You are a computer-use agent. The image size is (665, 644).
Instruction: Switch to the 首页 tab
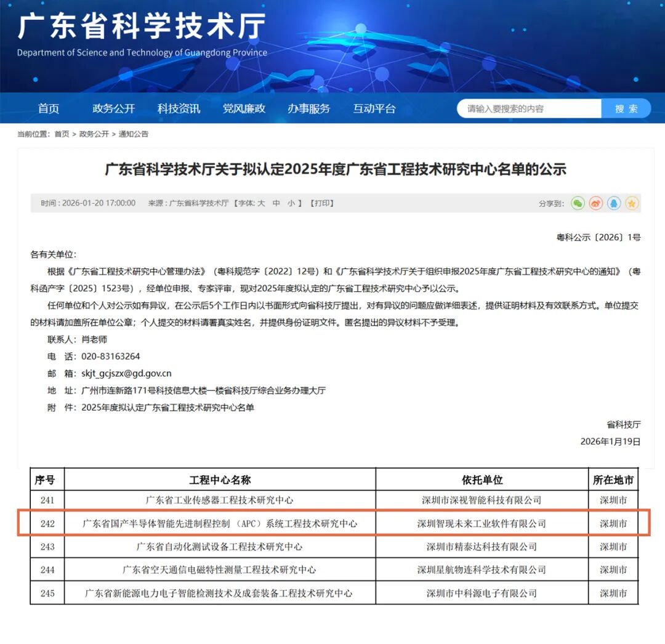[48, 108]
